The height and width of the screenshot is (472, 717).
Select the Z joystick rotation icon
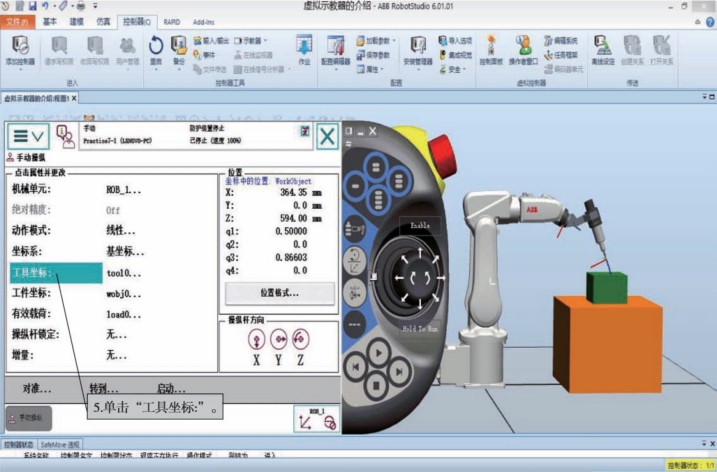tap(300, 339)
